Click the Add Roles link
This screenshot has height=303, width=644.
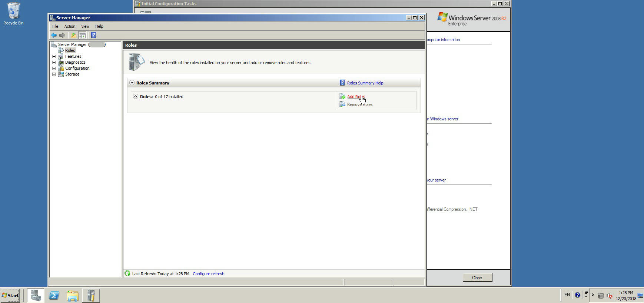click(x=356, y=97)
